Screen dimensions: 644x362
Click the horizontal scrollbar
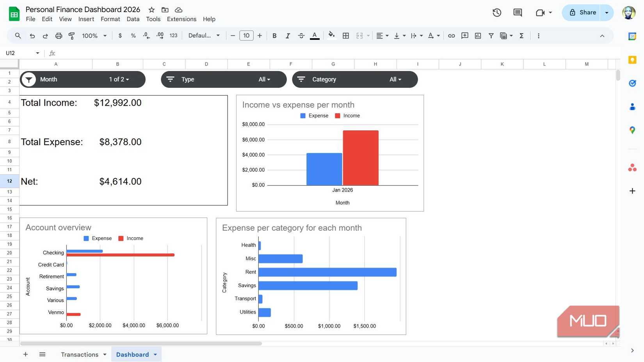(141, 344)
